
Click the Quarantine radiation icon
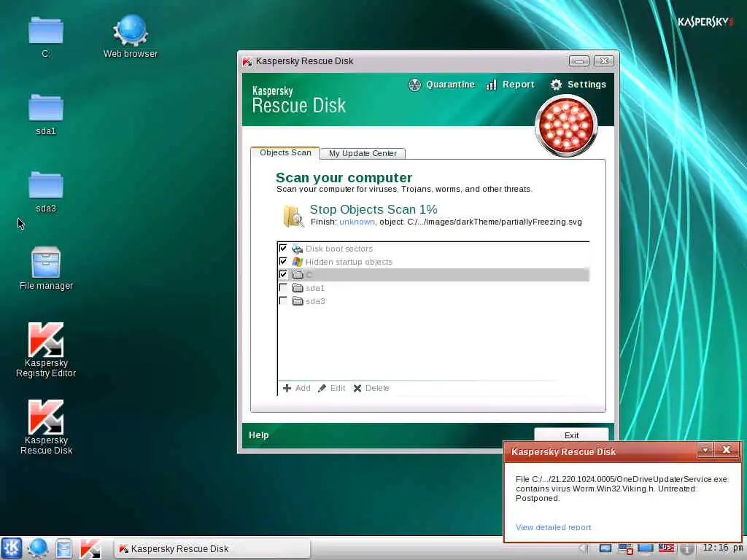point(414,85)
